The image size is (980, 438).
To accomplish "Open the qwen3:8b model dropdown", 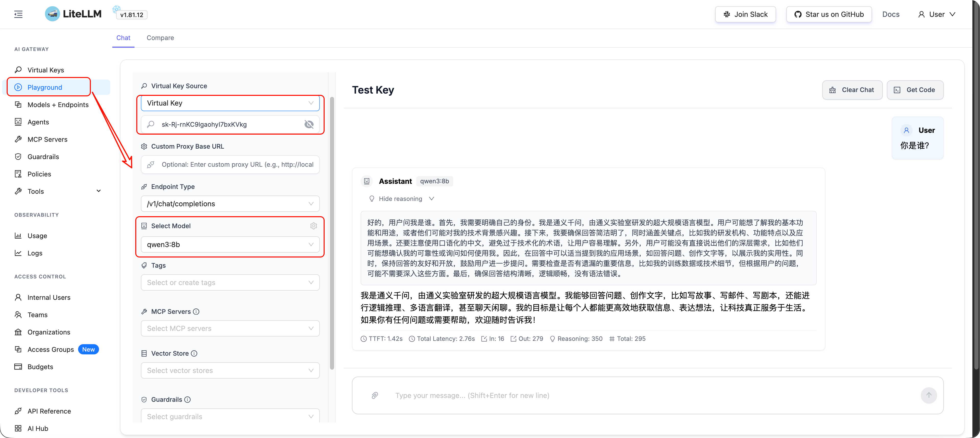I will pyautogui.click(x=230, y=244).
